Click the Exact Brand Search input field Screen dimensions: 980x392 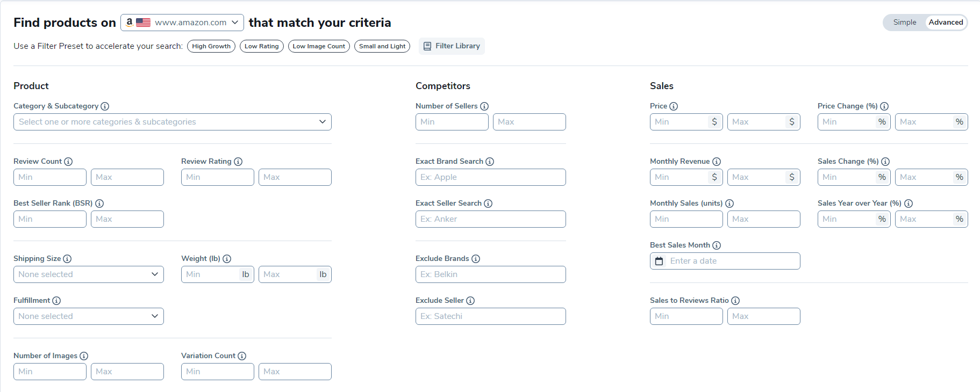(490, 177)
